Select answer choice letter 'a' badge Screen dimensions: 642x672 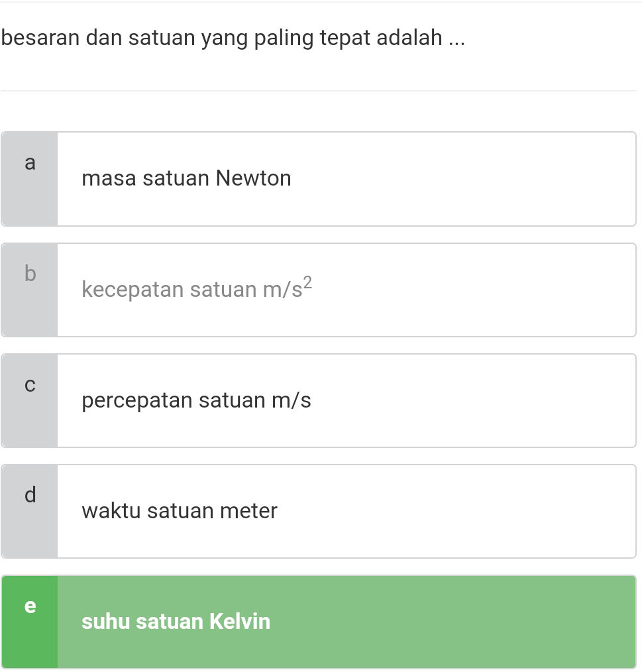pyautogui.click(x=30, y=163)
